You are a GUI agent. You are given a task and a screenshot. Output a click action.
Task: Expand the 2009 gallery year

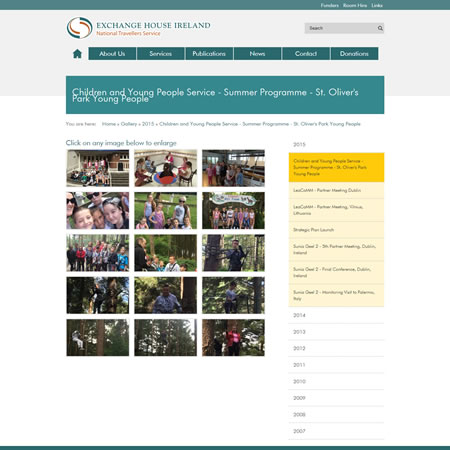336,398
